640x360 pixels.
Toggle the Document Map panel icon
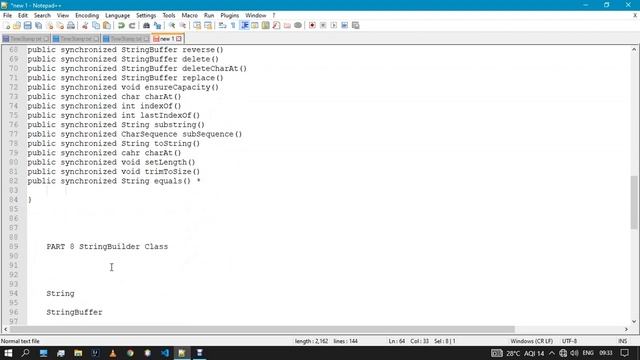(266, 25)
